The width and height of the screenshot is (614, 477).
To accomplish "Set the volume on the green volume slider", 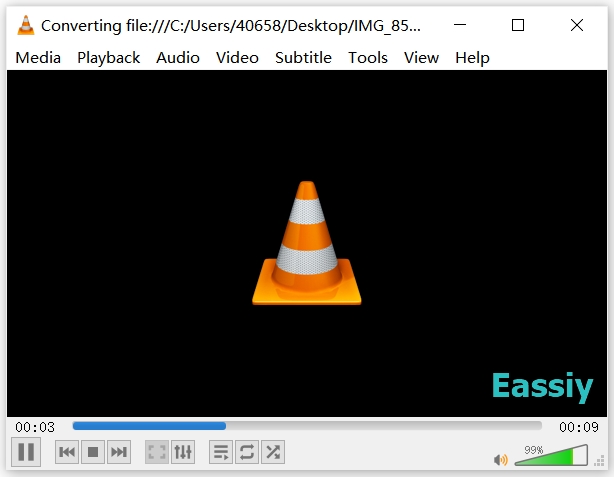I will pyautogui.click(x=551, y=455).
